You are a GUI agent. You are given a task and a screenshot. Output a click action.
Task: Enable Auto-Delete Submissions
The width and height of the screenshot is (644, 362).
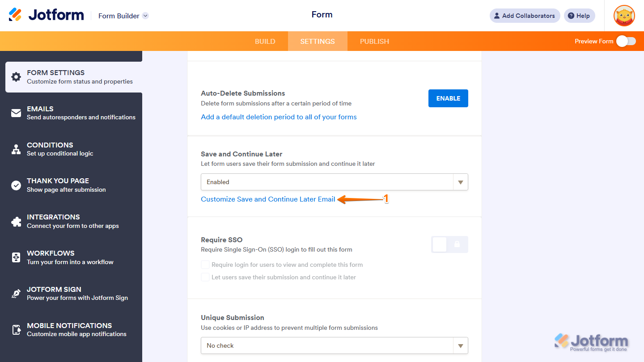(448, 98)
